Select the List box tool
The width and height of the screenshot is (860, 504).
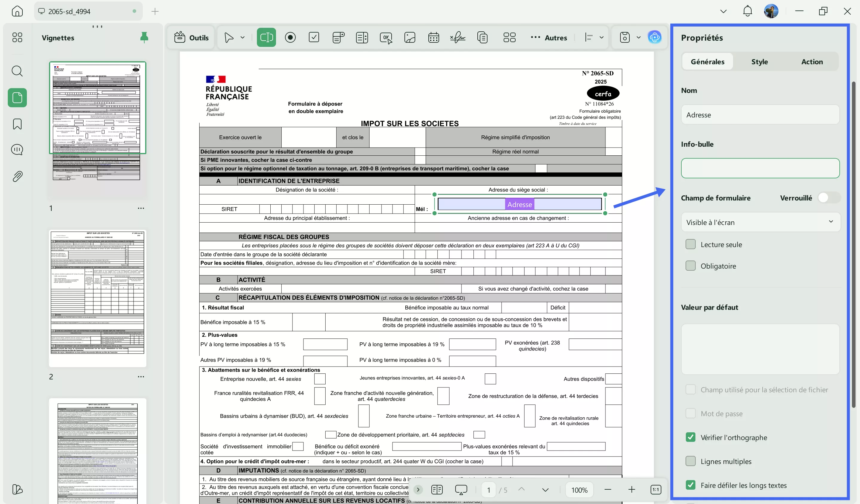click(362, 37)
